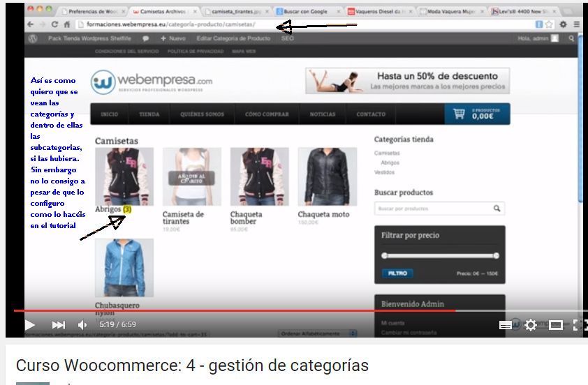588x385 pixels.
Task: Open the Abrigos subcategory thumbnail
Action: (x=124, y=176)
